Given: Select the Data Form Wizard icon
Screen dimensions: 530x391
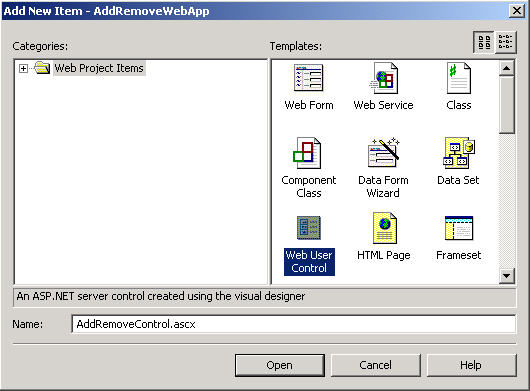Looking at the screenshot, I should click(x=384, y=152).
